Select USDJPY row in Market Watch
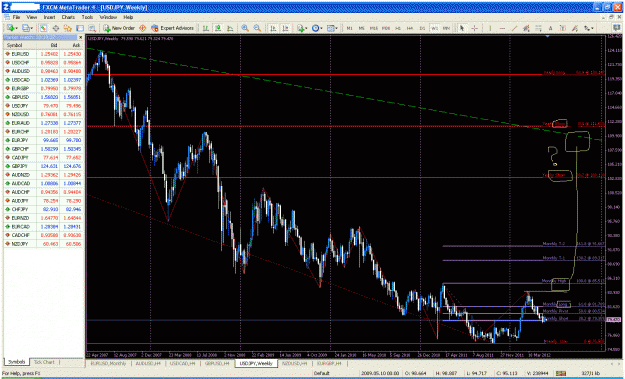Viewport: 625px width, 379px height. tap(43, 106)
